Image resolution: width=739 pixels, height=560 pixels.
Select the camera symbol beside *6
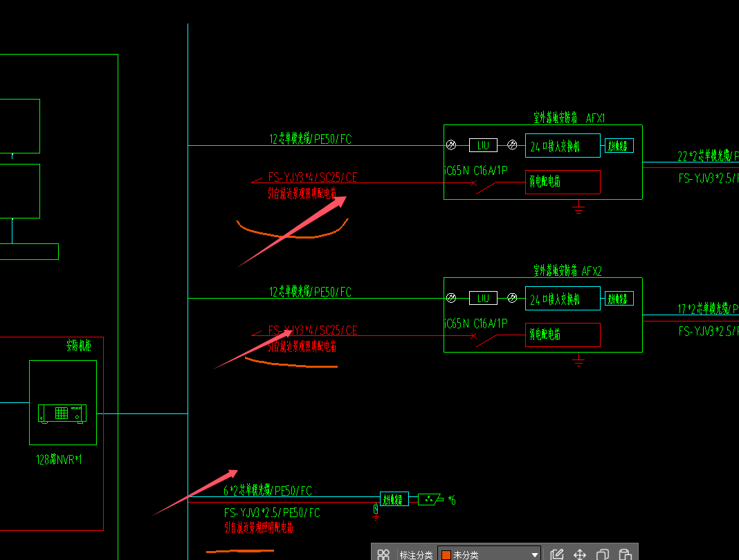click(430, 498)
